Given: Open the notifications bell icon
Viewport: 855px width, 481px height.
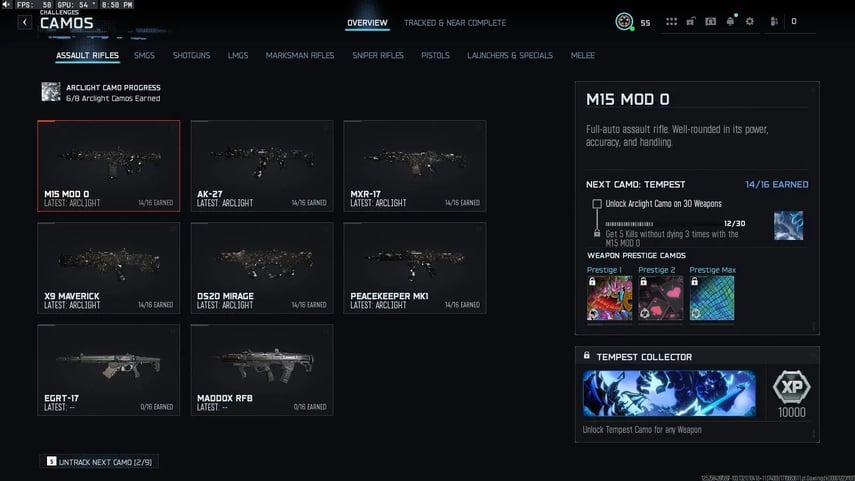Looking at the screenshot, I should [x=730, y=21].
